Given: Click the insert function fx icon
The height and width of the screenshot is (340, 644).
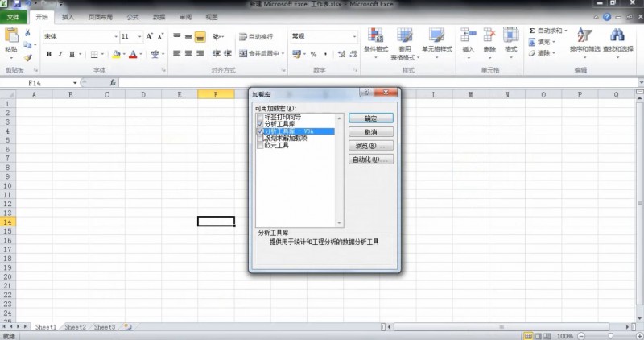Looking at the screenshot, I should pos(113,83).
